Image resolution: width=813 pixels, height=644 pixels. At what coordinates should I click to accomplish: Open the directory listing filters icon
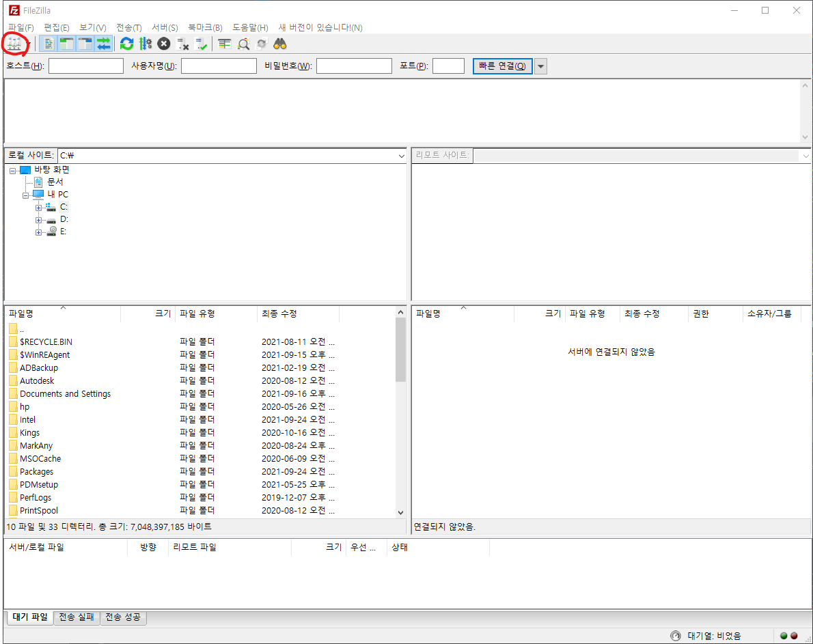225,44
